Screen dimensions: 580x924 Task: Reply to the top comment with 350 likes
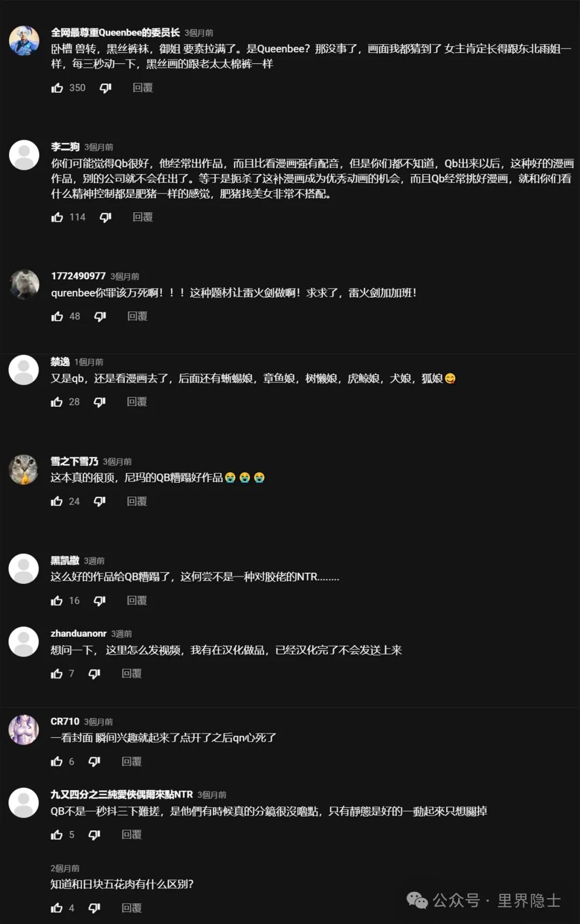143,88
